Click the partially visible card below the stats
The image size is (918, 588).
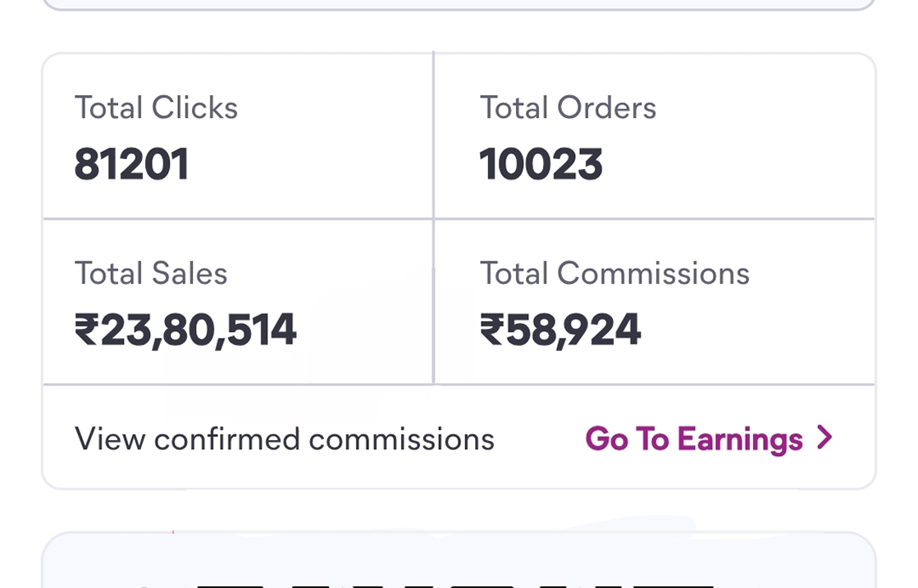click(x=459, y=562)
